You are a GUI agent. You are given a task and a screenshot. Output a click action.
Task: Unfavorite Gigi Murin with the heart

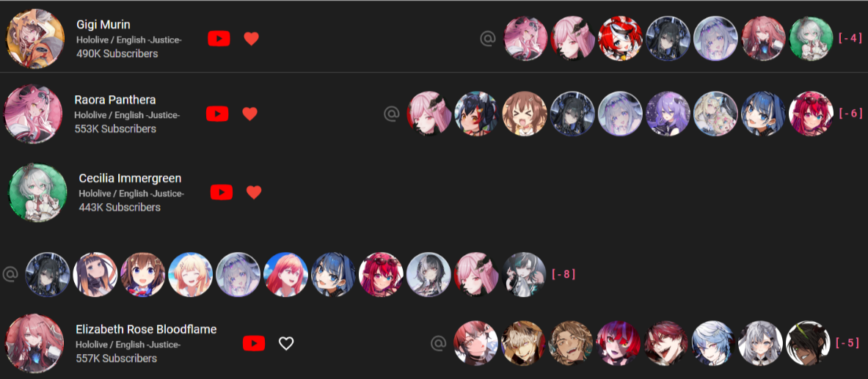pyautogui.click(x=252, y=39)
